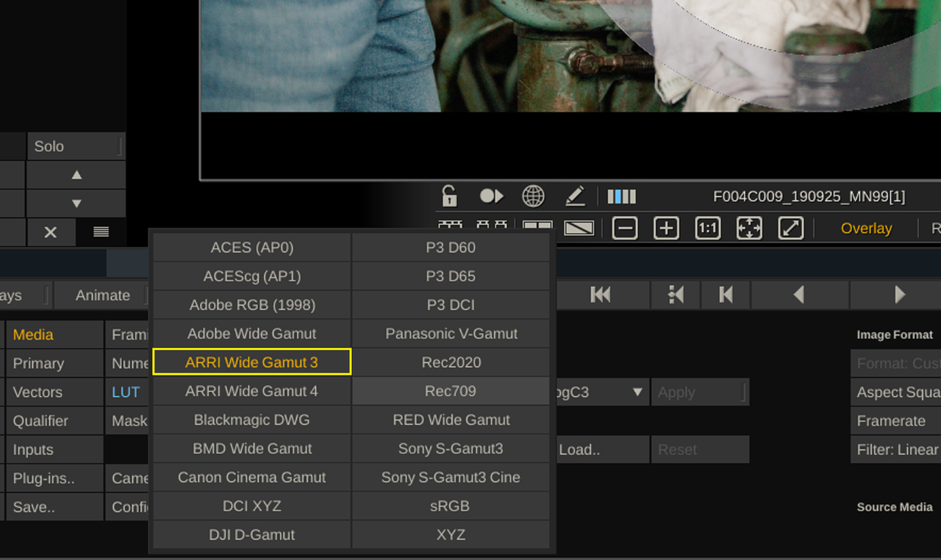Move the layer down with down arrow

pos(76,204)
